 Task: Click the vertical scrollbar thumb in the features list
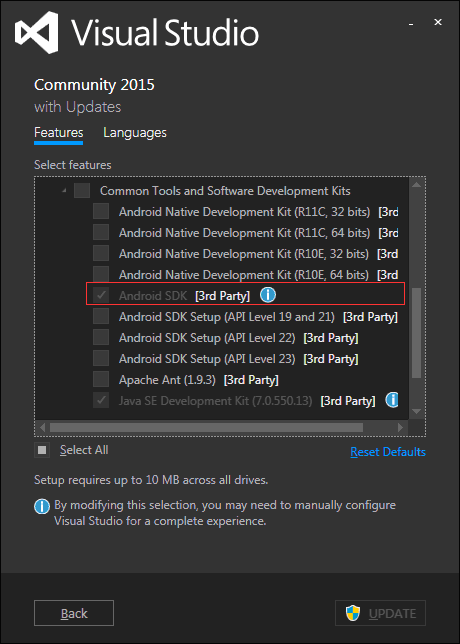tap(416, 333)
